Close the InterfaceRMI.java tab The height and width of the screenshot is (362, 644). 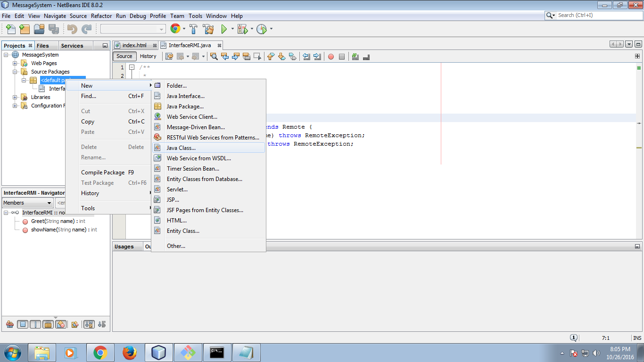click(x=219, y=45)
